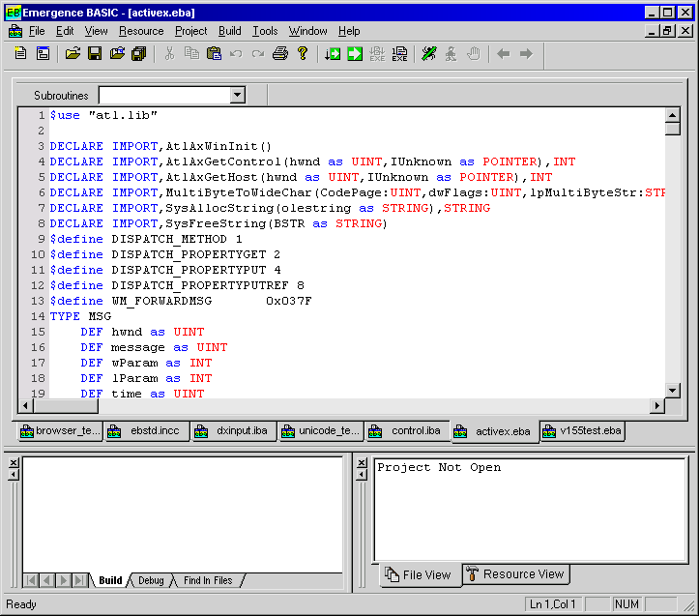Select the Debug output tab
The height and width of the screenshot is (616, 699).
pos(151,580)
